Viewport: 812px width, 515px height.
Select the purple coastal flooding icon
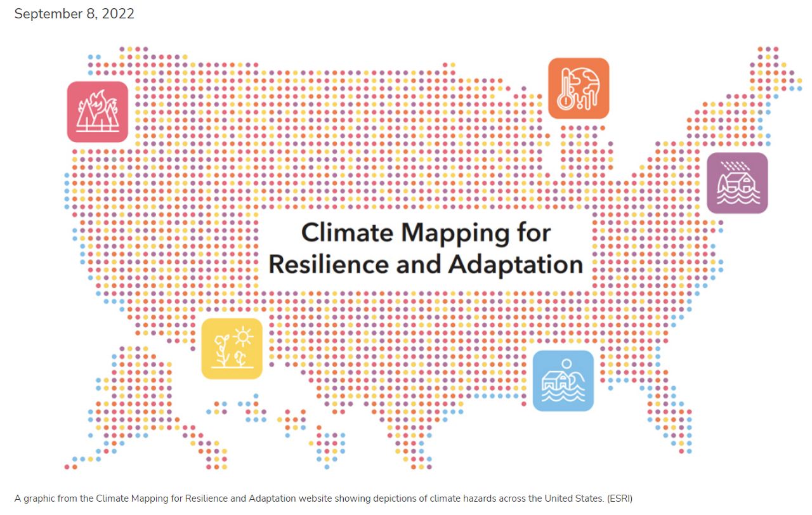[x=737, y=182]
